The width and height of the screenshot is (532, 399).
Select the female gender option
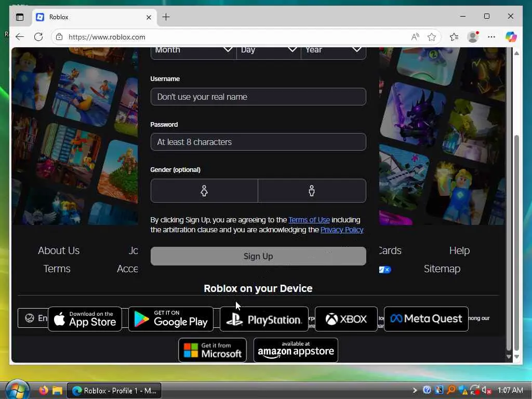tap(204, 191)
